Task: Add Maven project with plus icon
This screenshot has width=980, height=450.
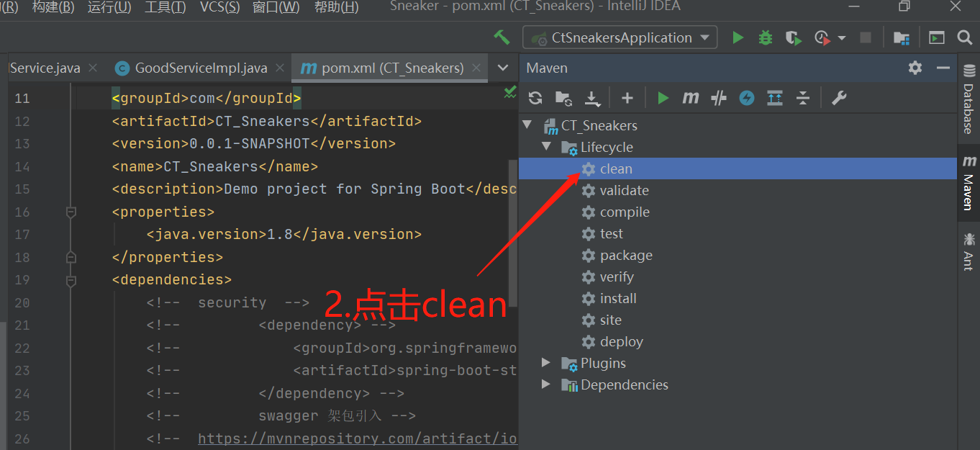Action: pos(627,99)
